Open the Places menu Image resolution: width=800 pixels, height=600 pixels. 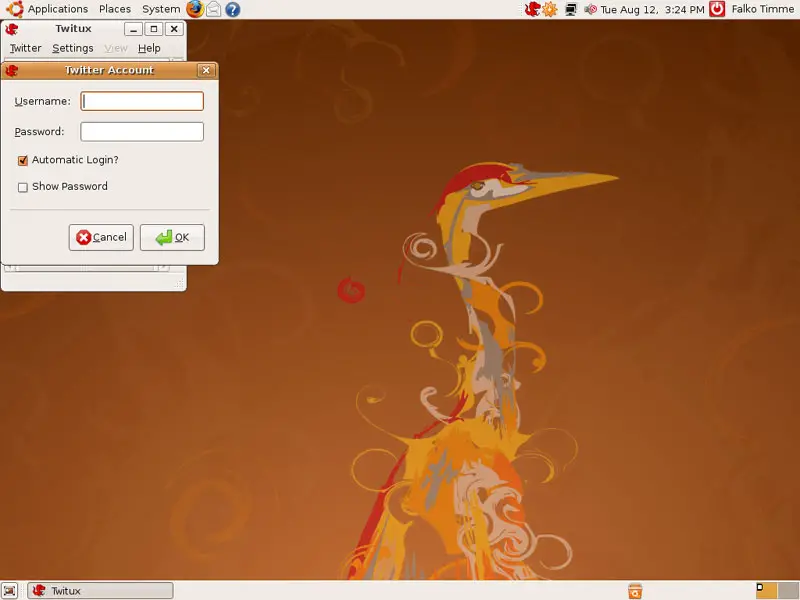click(115, 9)
